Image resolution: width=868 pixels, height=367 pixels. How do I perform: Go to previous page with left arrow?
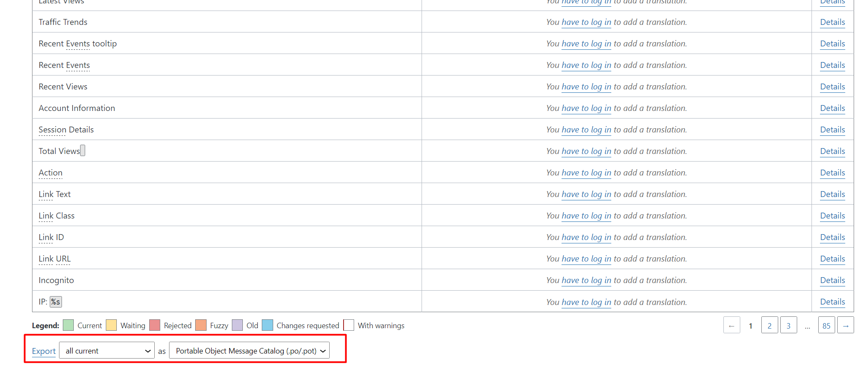click(731, 325)
